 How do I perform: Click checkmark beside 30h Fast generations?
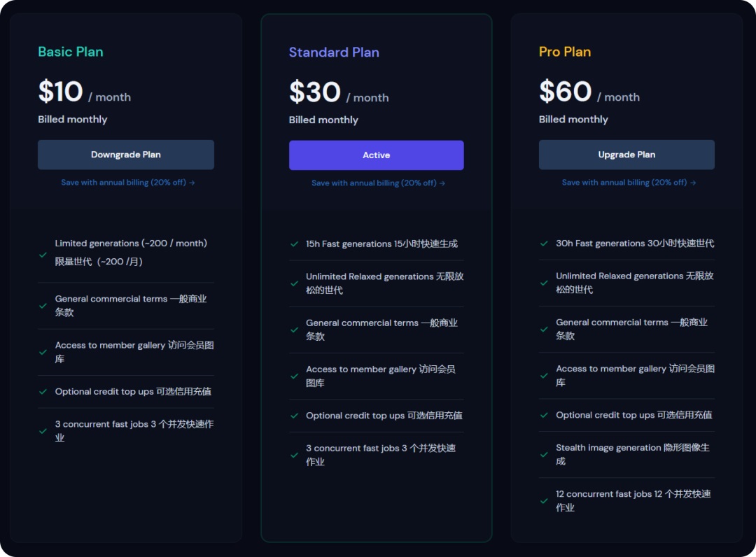544,244
